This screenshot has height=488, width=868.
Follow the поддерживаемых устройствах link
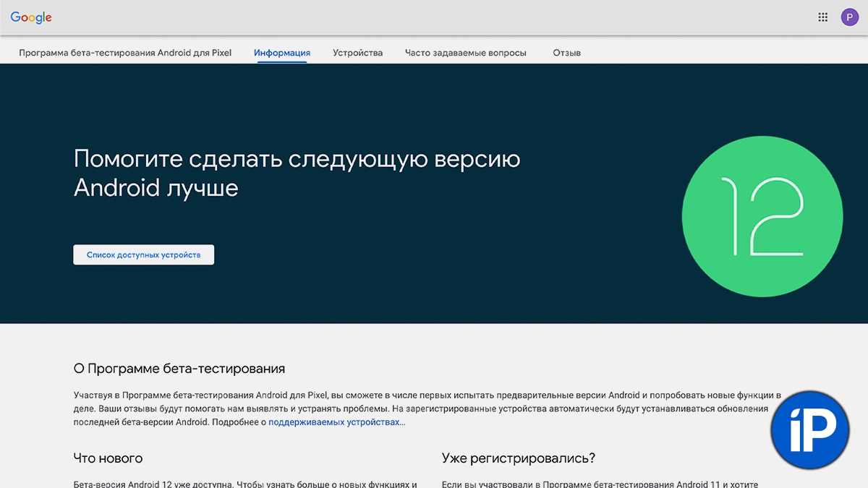[x=336, y=422]
